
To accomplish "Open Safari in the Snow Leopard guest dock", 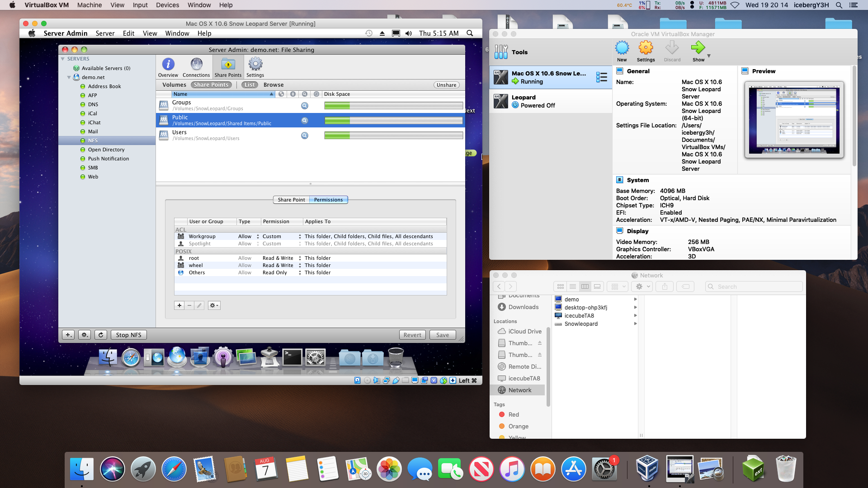I will pyautogui.click(x=131, y=358).
